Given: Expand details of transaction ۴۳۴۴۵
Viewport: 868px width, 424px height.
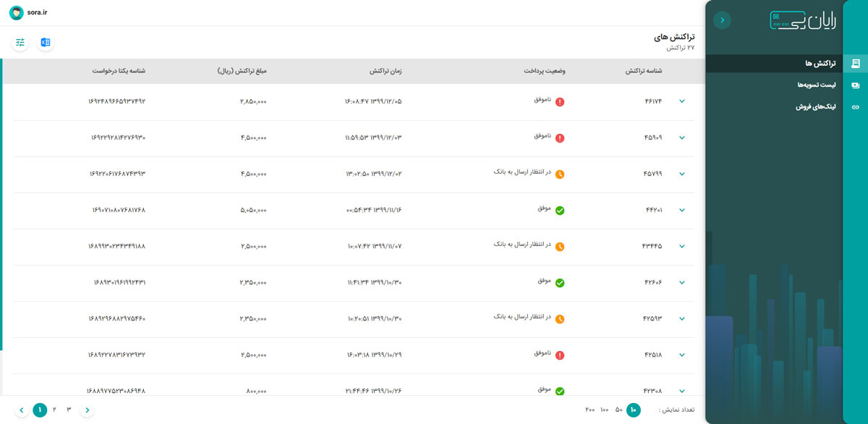Looking at the screenshot, I should (x=681, y=247).
